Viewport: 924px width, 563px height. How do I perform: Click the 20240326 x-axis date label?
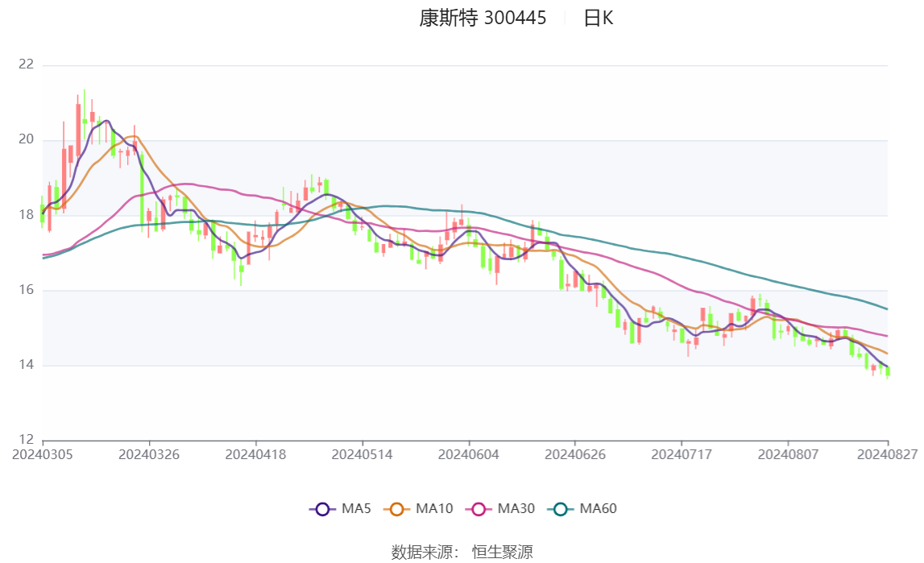[149, 454]
